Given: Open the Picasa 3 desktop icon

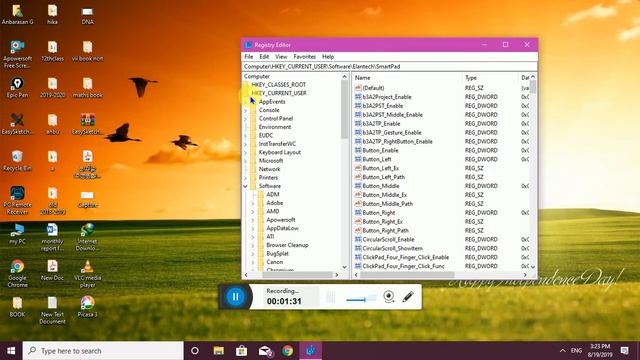Looking at the screenshot, I should [x=87, y=307].
